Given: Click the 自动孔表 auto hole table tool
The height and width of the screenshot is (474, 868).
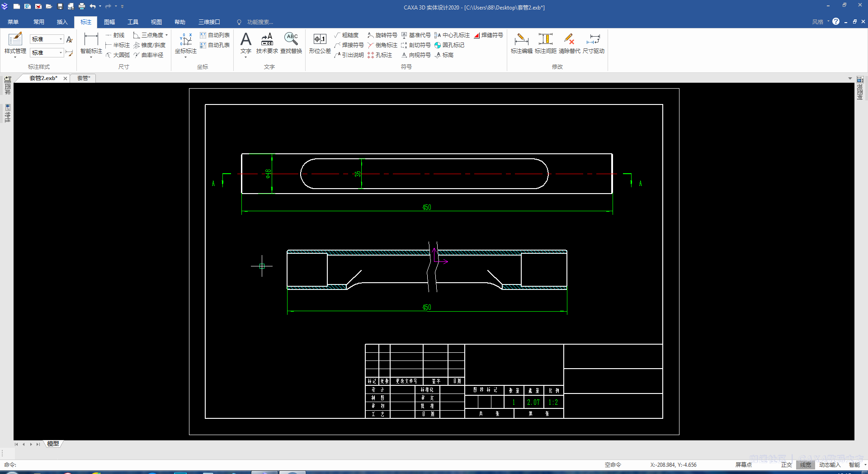Looking at the screenshot, I should click(x=215, y=45).
